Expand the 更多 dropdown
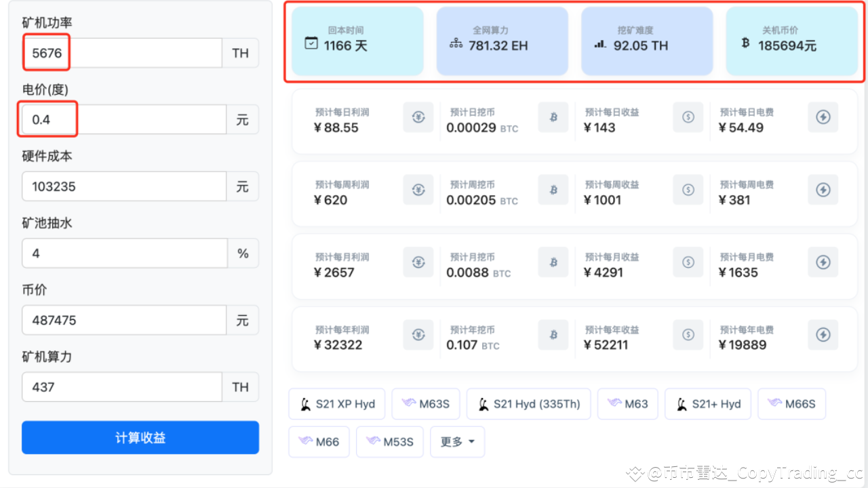The width and height of the screenshot is (868, 488). 457,441
